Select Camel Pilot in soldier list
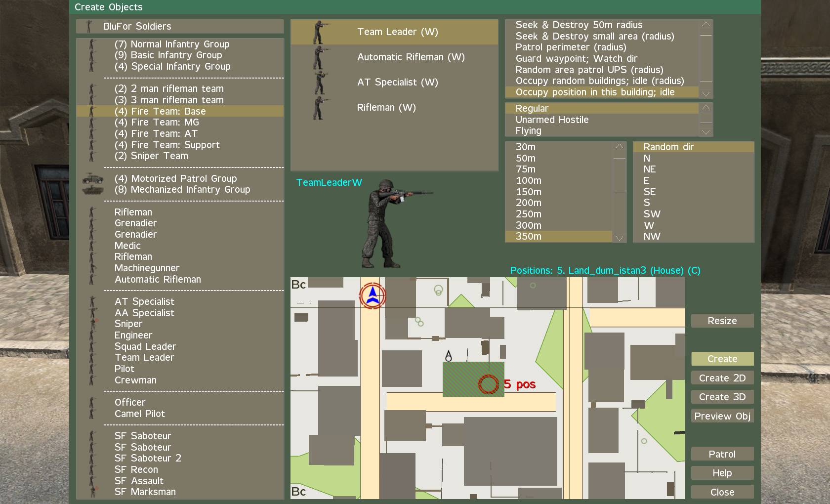Screen dimensions: 830x504 pyautogui.click(x=180, y=414)
